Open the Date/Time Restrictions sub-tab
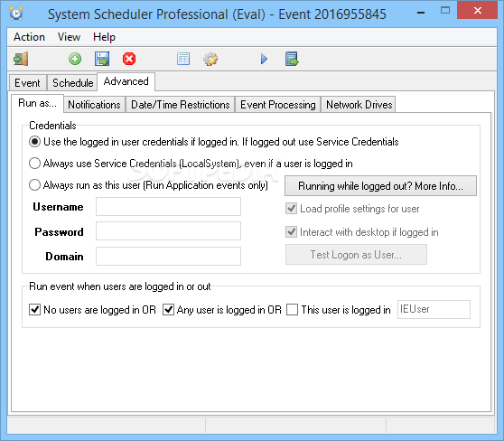Screen dimensions: 504x441 coord(181,105)
